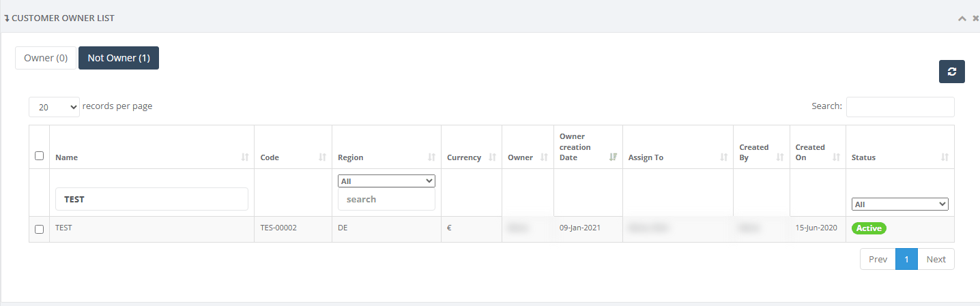Screen dimensions: 980x306
Task: Sort by Created By column arrows
Action: pyautogui.click(x=780, y=157)
